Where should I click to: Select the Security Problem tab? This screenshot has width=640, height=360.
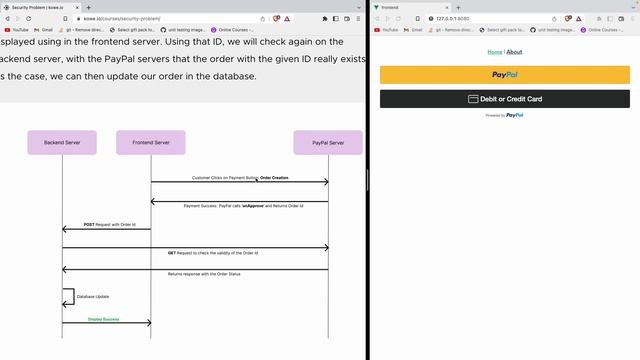(x=41, y=7)
